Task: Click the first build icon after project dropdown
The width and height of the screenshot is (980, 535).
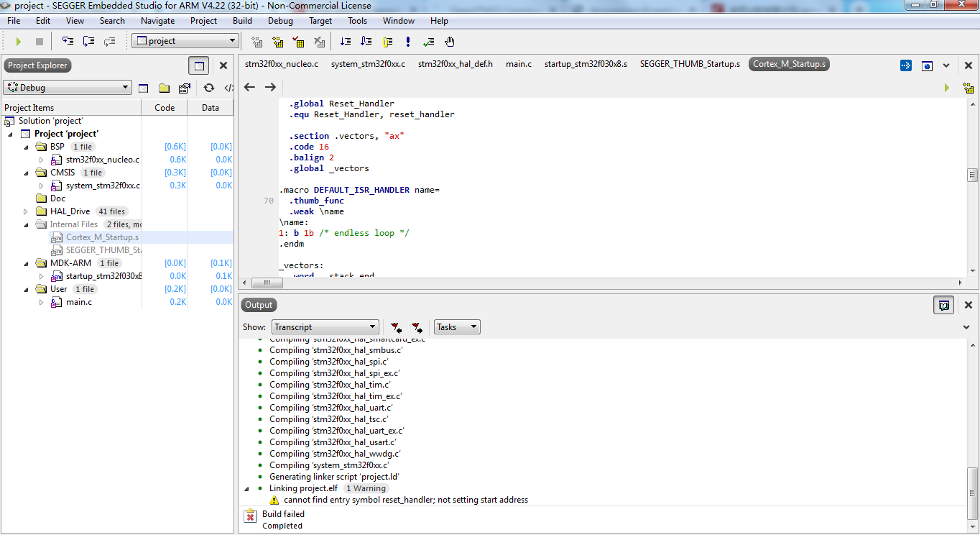Action: point(256,42)
